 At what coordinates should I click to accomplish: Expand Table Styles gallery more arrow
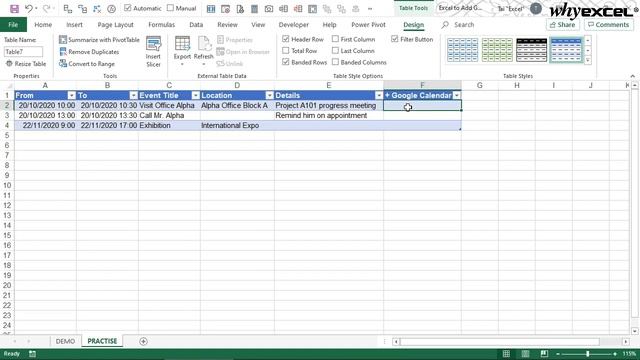[x=588, y=60]
